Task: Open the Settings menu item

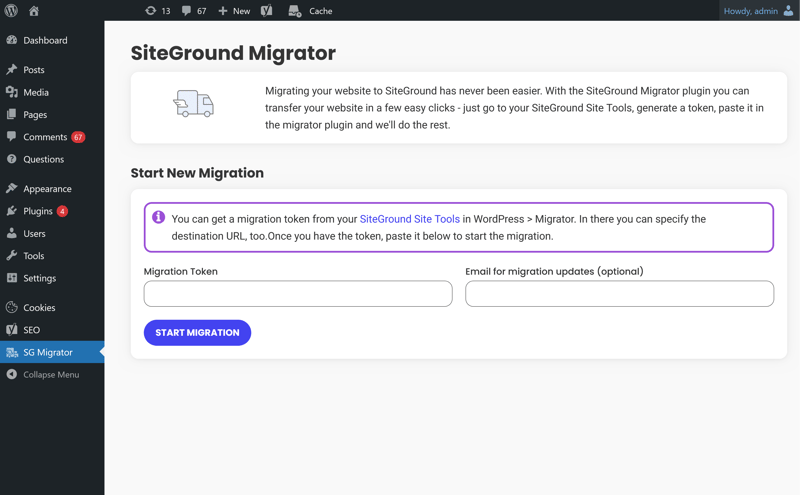Action: point(52,278)
